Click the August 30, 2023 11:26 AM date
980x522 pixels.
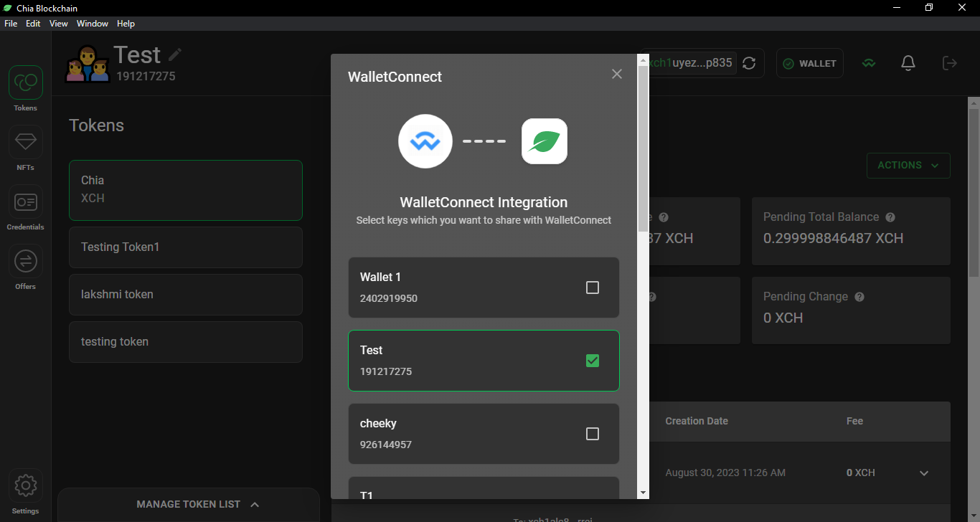pos(725,473)
